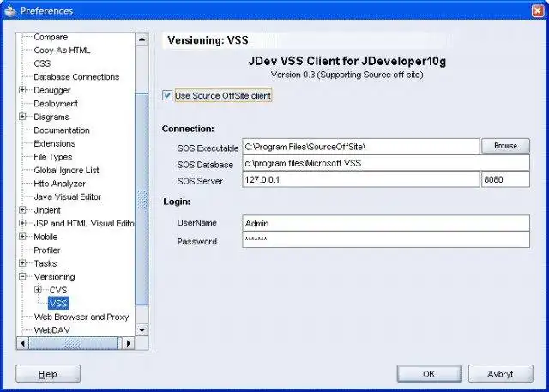
Task: Select the CVS label in the tree
Action: (x=58, y=290)
